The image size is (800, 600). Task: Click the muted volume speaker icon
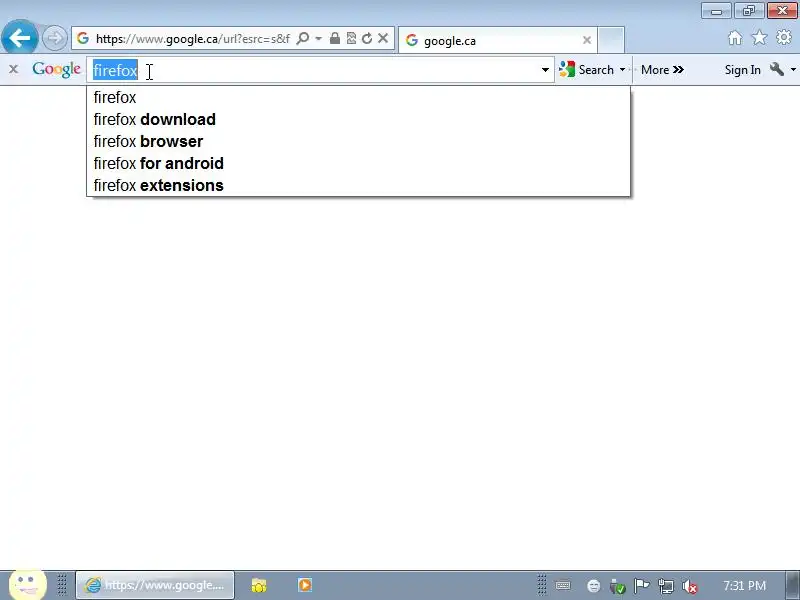point(690,586)
